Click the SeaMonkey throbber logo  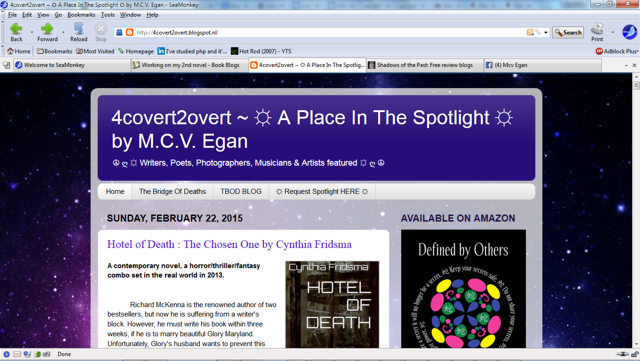point(629,32)
